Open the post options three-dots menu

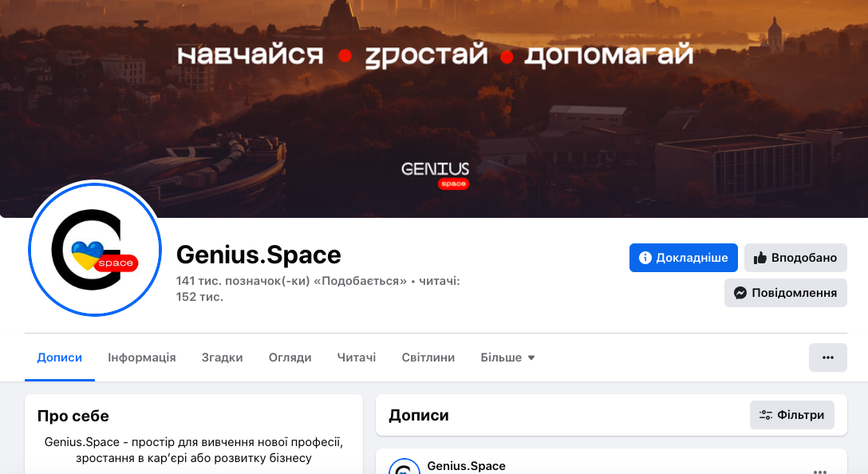point(820,470)
